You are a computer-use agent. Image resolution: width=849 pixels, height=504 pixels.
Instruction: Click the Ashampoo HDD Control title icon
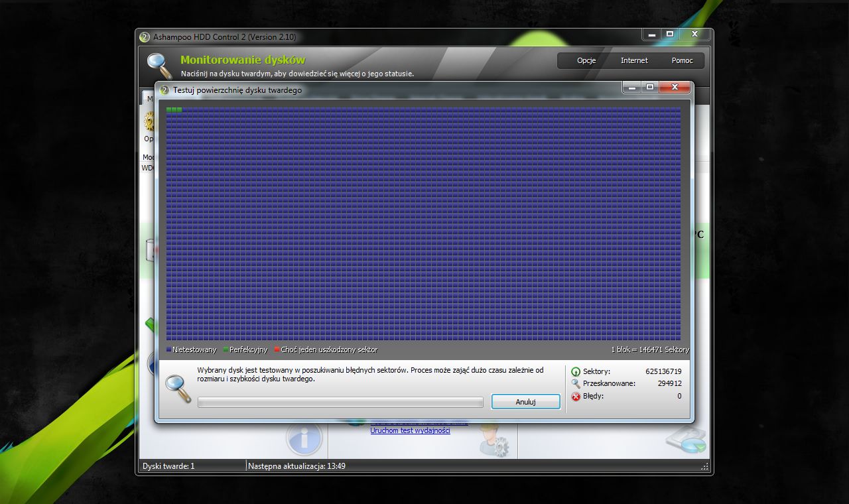click(145, 37)
